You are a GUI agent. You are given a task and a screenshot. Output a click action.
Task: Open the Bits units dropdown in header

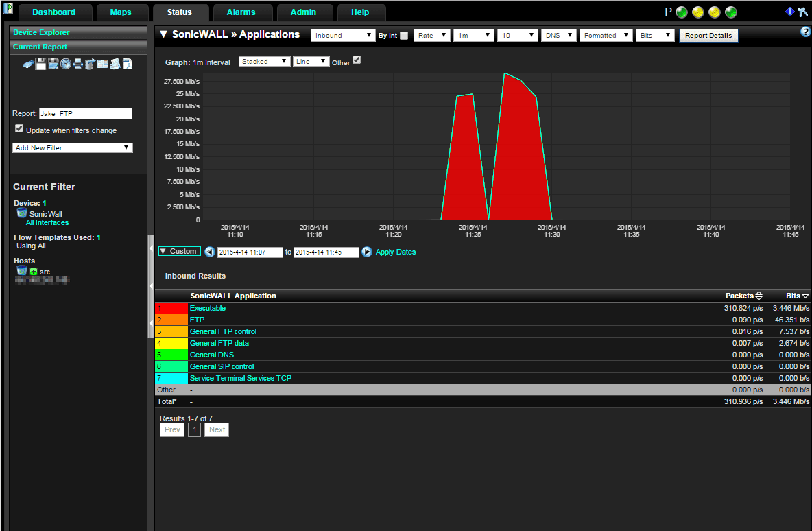(654, 35)
